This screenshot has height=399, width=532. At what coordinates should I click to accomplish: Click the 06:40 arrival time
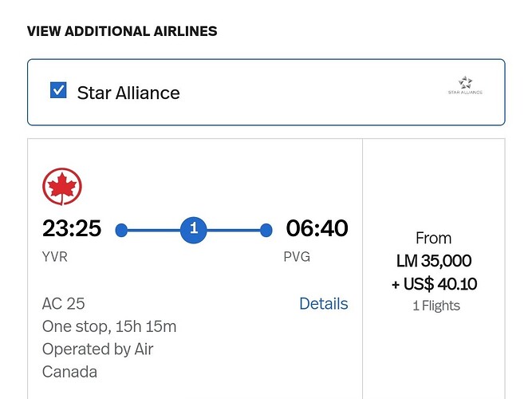pos(317,229)
